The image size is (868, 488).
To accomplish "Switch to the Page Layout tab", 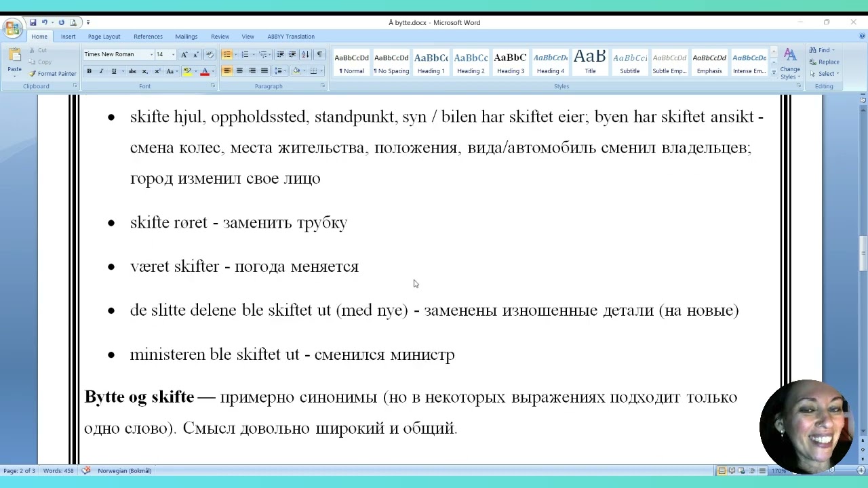I will click(104, 37).
